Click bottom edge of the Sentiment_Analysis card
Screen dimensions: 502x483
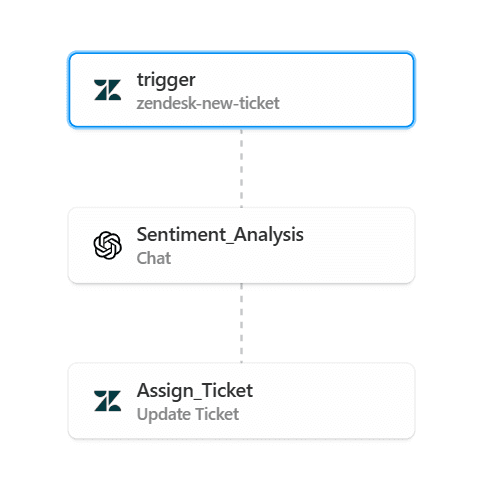coord(241,282)
